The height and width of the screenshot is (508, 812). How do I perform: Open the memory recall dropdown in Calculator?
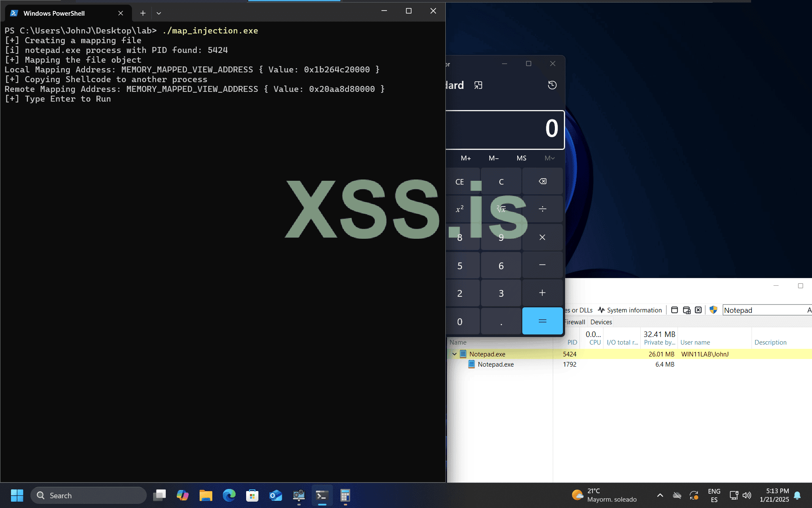549,158
